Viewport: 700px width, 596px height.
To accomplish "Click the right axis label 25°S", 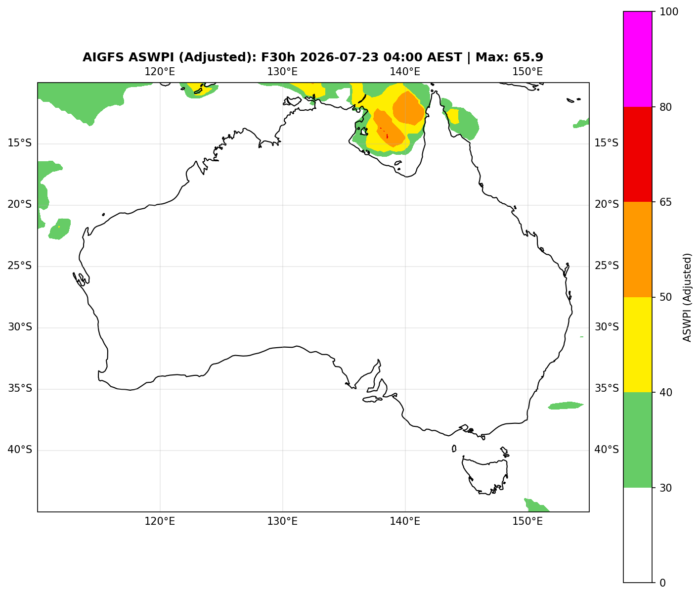I will [x=607, y=266].
